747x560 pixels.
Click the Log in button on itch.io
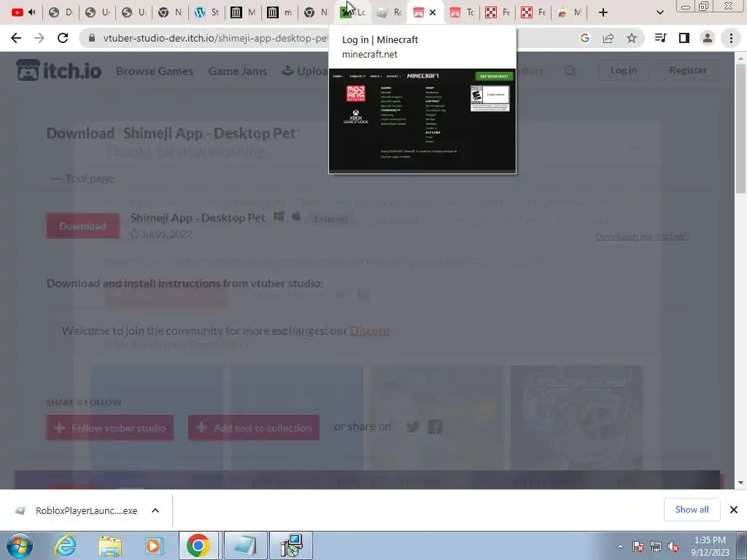[624, 70]
